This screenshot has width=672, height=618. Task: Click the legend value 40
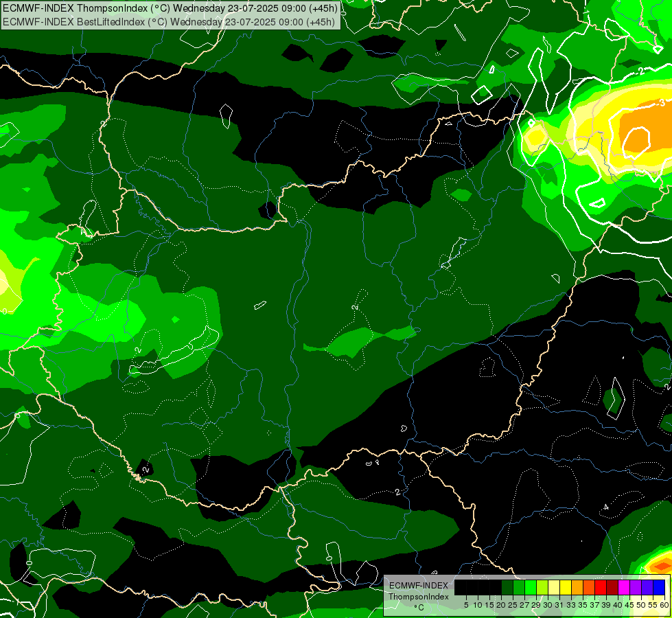pos(618,605)
